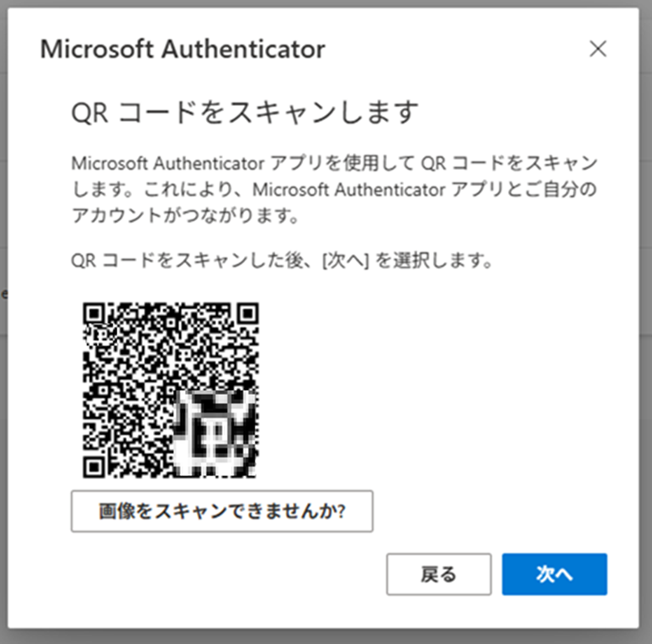Click the center of the QR code image
Viewport: 652px width, 644px height.
tap(171, 390)
